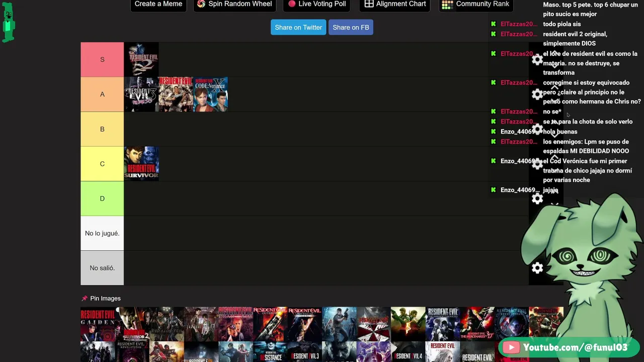Select the No lo jugué. tier label

102,233
